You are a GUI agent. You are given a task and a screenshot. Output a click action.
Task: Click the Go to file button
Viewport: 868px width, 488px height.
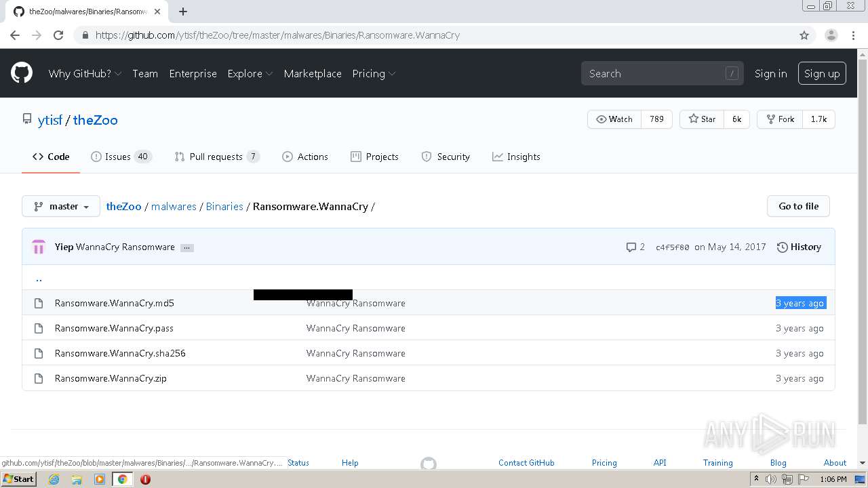tap(798, 206)
